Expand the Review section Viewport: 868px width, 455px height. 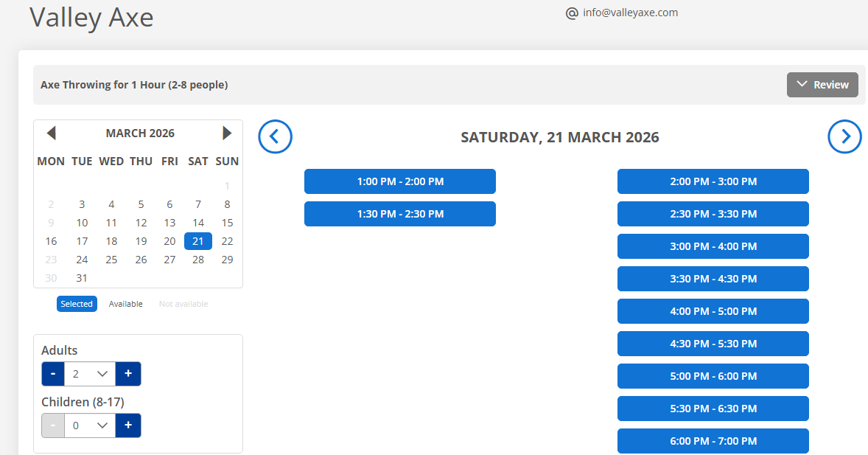click(x=822, y=85)
